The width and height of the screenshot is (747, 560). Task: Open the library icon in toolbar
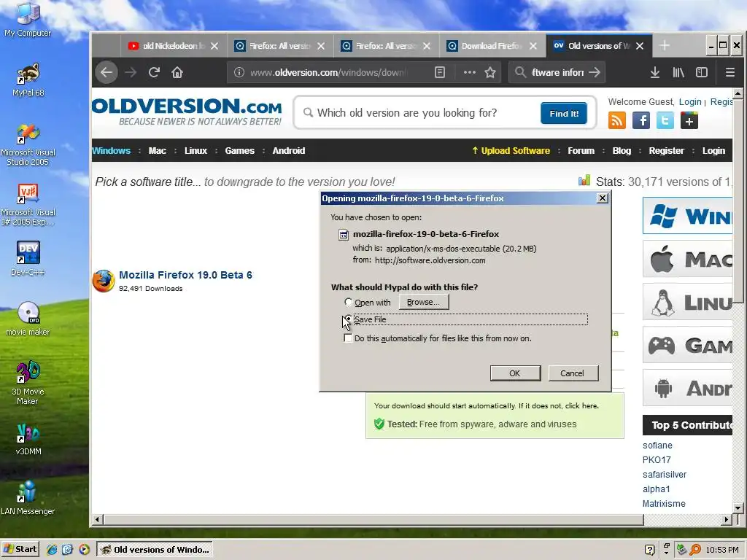coord(678,72)
